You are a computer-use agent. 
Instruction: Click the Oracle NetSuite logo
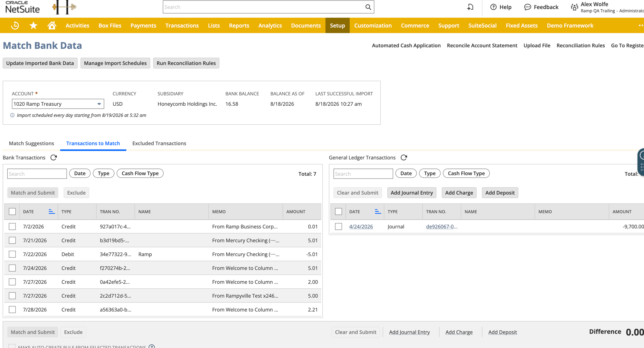pos(23,7)
